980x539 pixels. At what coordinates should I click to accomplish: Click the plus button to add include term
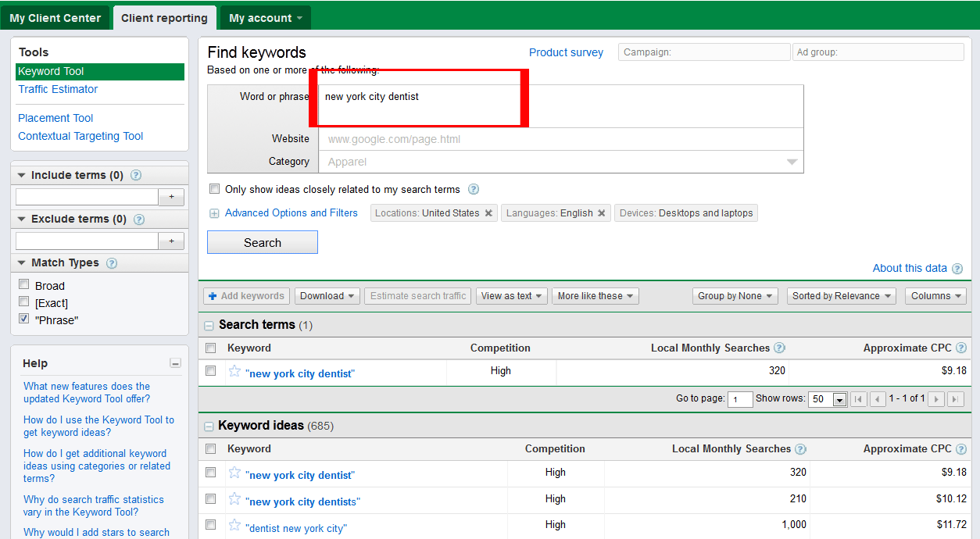(x=171, y=197)
